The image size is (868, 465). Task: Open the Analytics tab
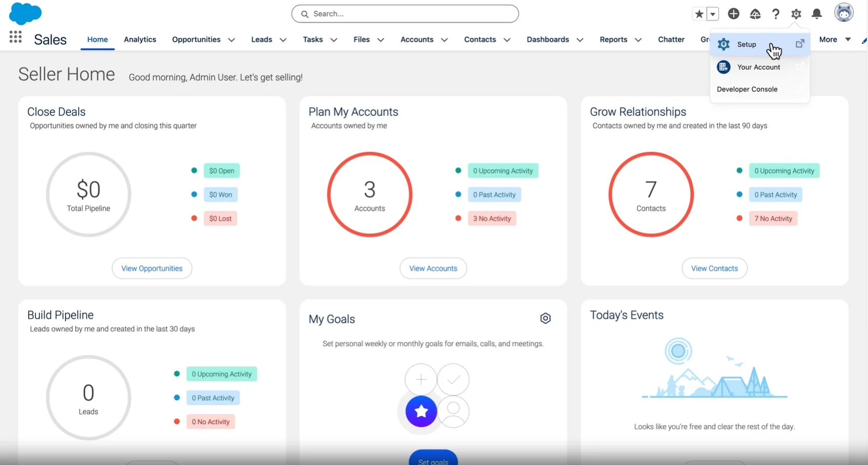point(140,39)
